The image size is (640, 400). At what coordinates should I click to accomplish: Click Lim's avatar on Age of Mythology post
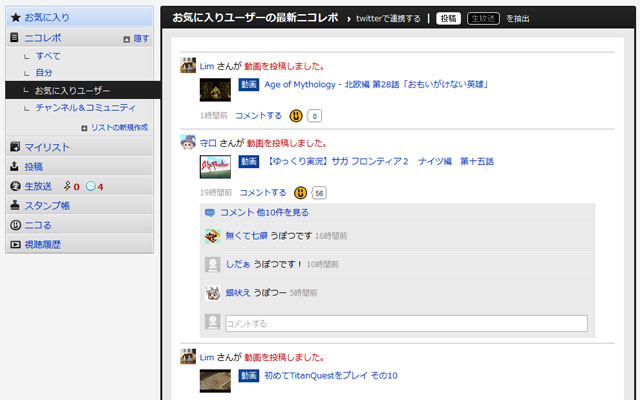(188, 65)
